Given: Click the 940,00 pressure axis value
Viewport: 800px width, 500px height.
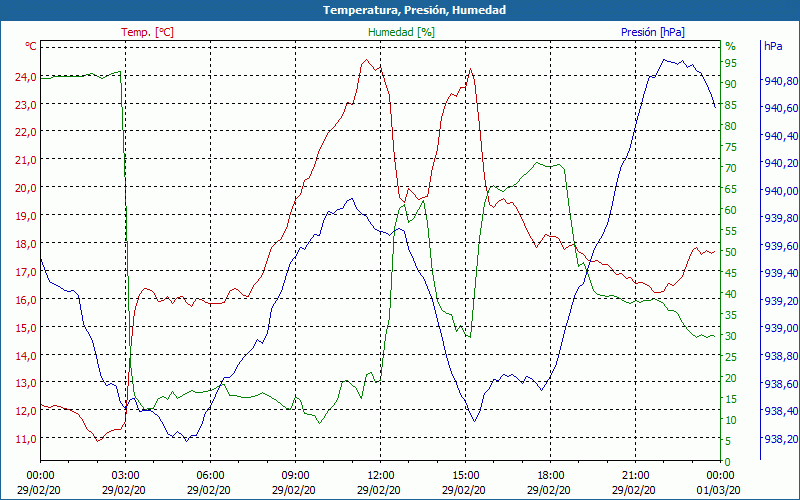Looking at the screenshot, I should click(781, 190).
